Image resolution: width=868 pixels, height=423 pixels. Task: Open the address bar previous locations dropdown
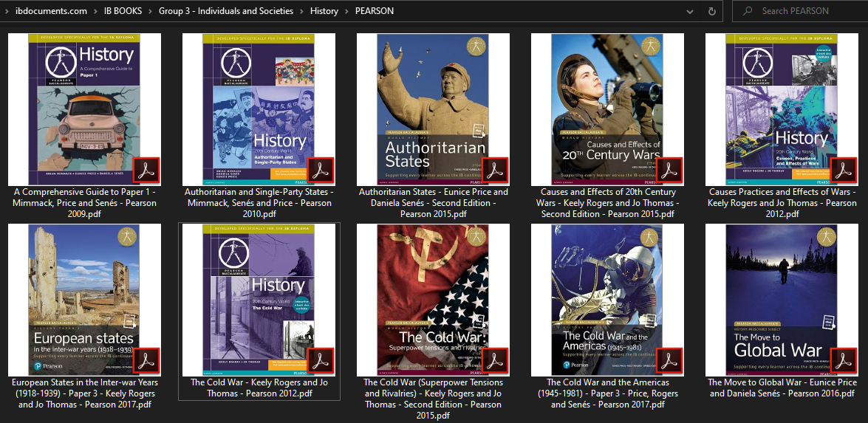click(690, 11)
